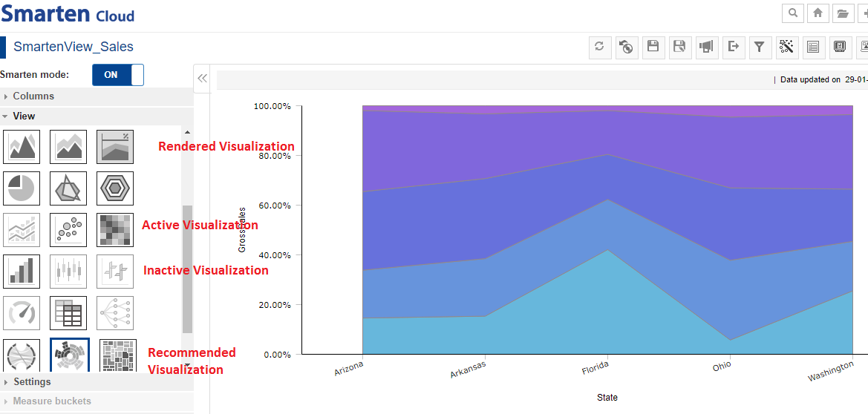Select the 100% stacked area chart icon

click(x=115, y=147)
